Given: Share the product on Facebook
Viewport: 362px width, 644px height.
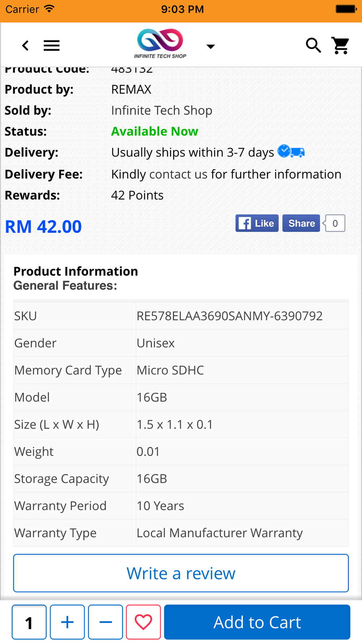Looking at the screenshot, I should click(x=301, y=223).
